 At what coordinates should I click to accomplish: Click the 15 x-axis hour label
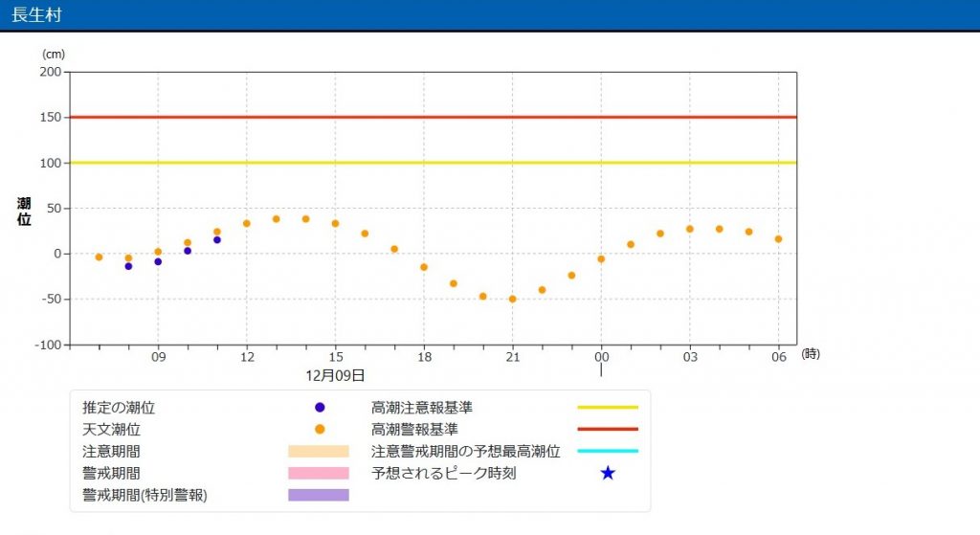pyautogui.click(x=336, y=357)
